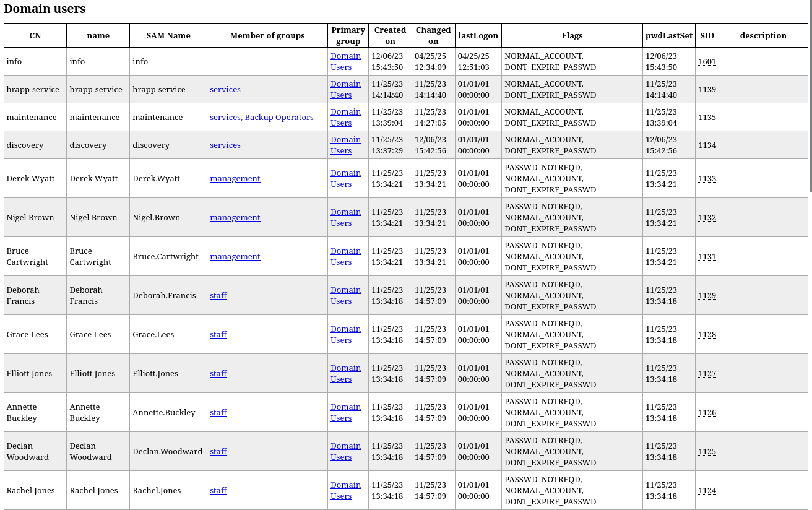Click the CN column header
This screenshot has width=812, height=510.
[x=35, y=35]
